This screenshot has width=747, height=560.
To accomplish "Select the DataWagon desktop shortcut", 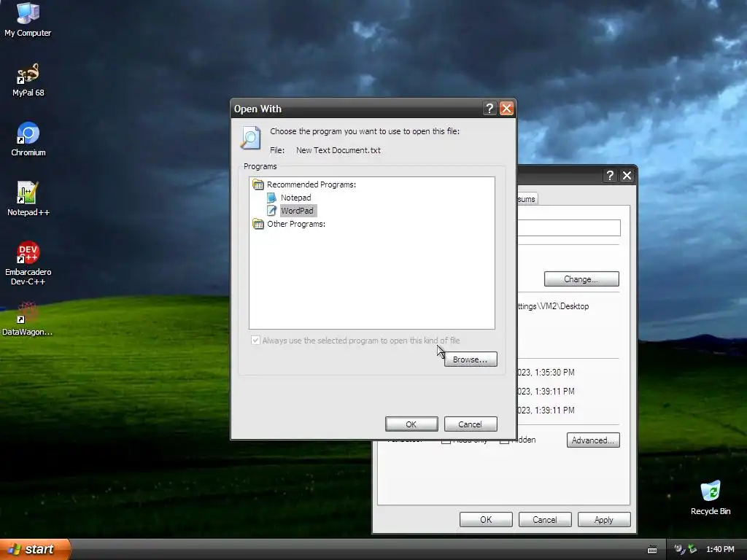I will 28,319.
